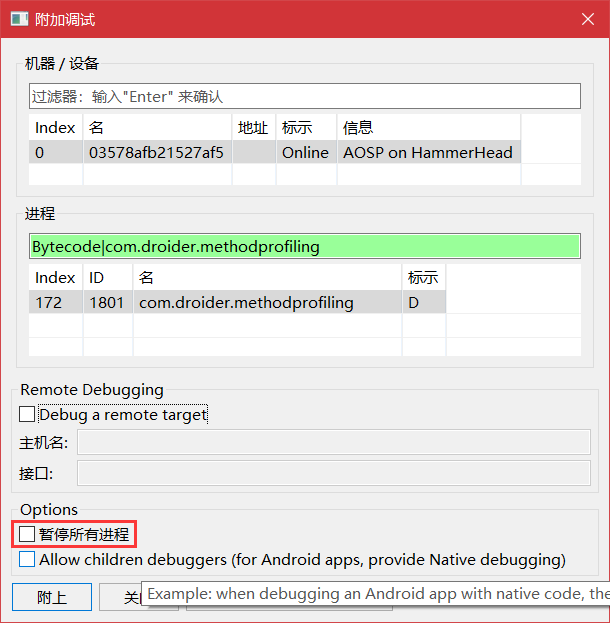The width and height of the screenshot is (610, 623).
Task: Focus the green process filter field
Action: [305, 246]
